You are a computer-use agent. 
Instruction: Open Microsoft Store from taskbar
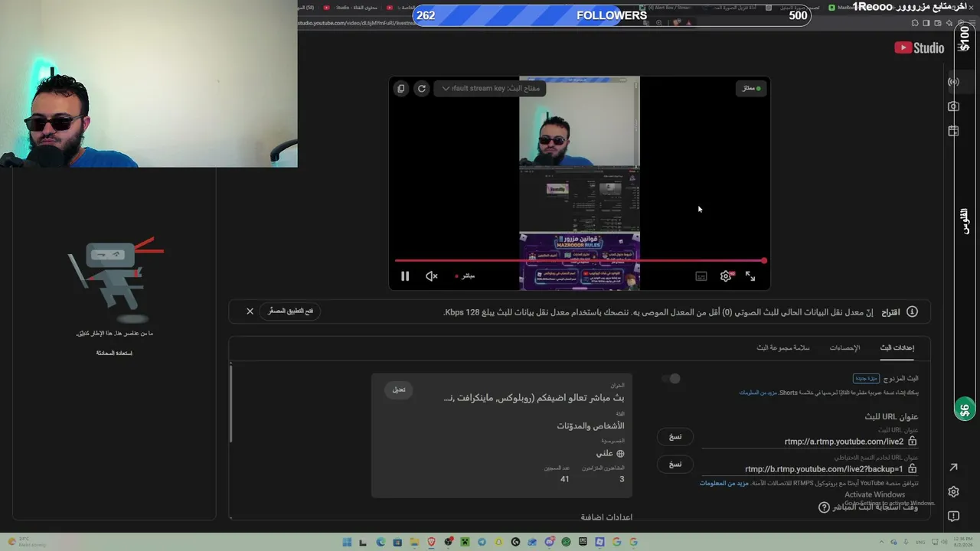[397, 542]
